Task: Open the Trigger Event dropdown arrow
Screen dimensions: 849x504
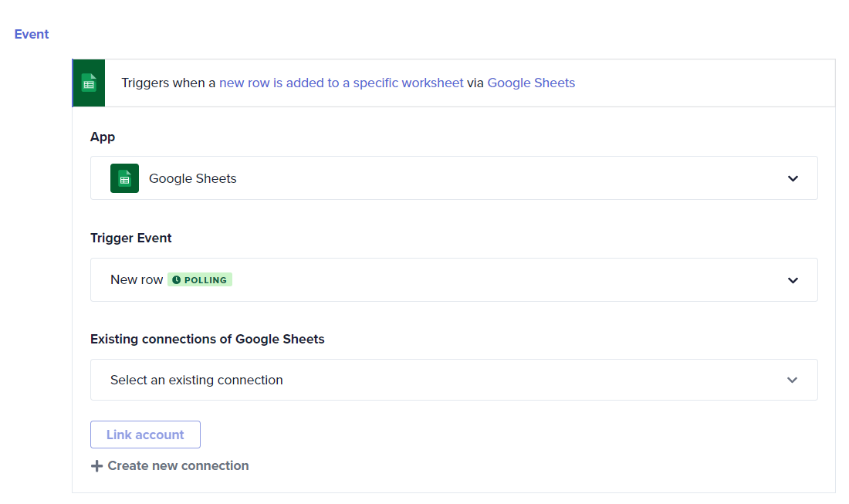Action: tap(793, 280)
